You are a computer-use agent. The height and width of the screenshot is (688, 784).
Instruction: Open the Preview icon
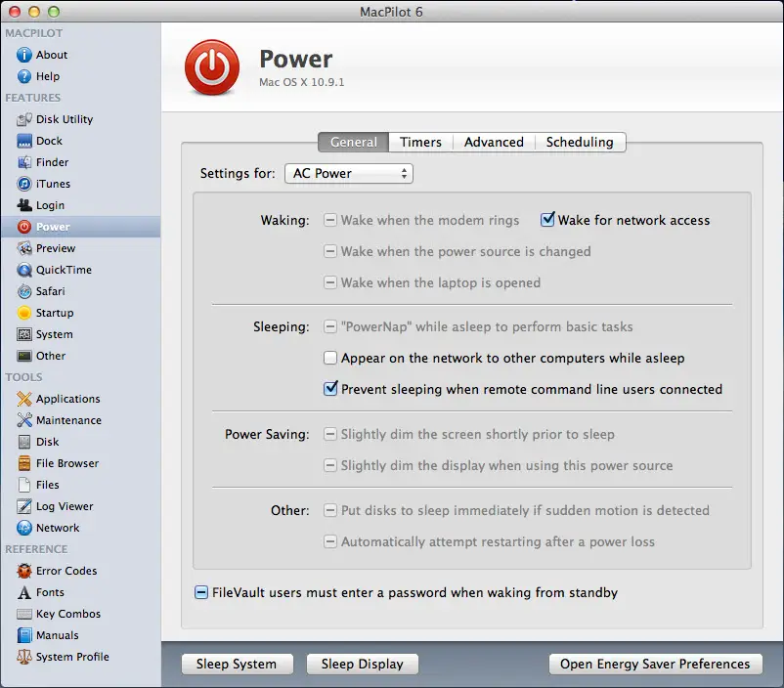point(24,248)
